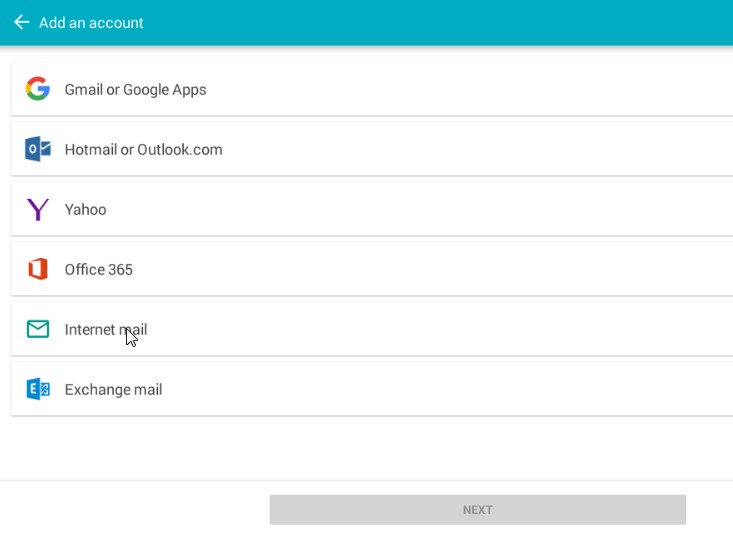Tap the back arrow in header
This screenshot has height=534, width=733.
(x=22, y=22)
